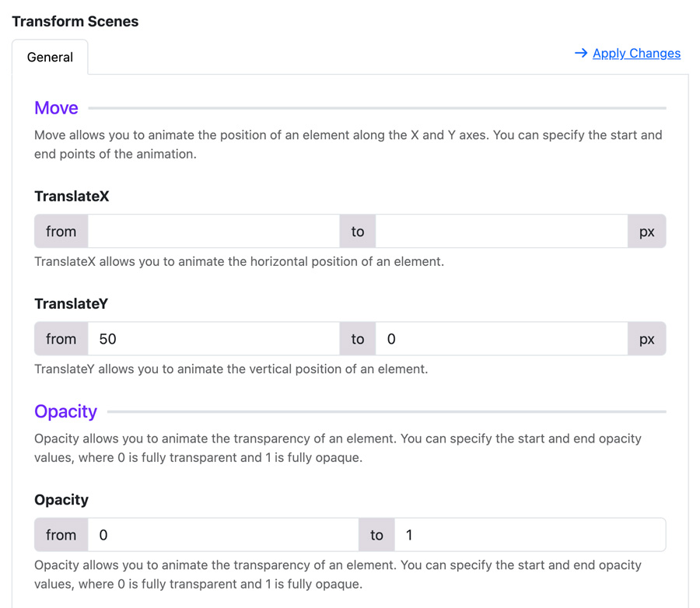Viewport: 700px width, 608px height.
Task: Select the TranslateY to field containing 0
Action: [502, 339]
